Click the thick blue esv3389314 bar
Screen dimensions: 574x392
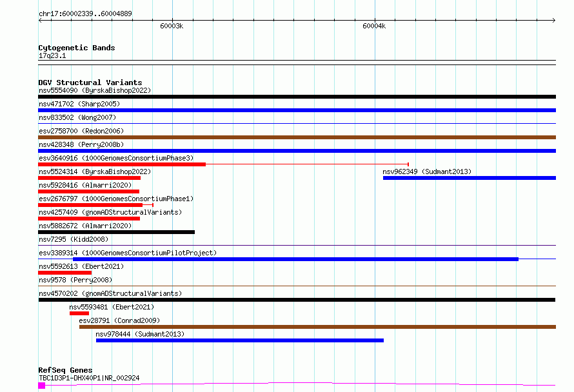click(296, 259)
